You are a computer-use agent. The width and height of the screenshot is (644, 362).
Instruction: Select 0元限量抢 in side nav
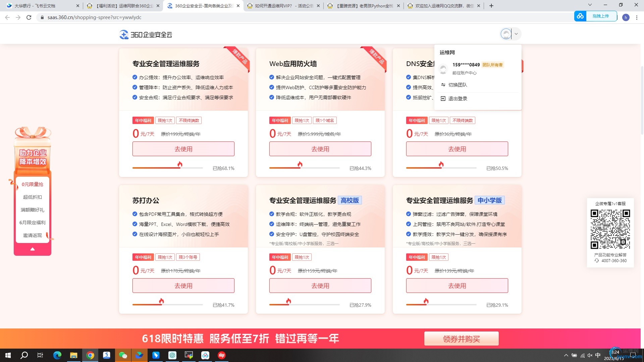33,184
